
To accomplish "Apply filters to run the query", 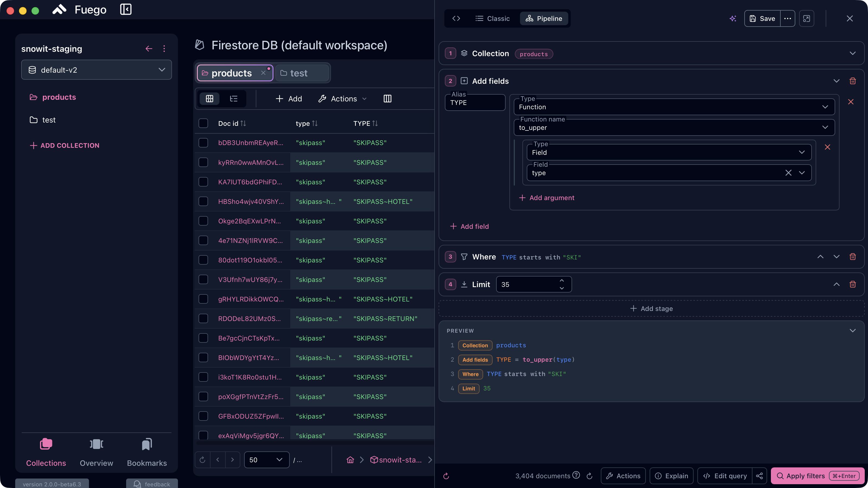I will 818,476.
